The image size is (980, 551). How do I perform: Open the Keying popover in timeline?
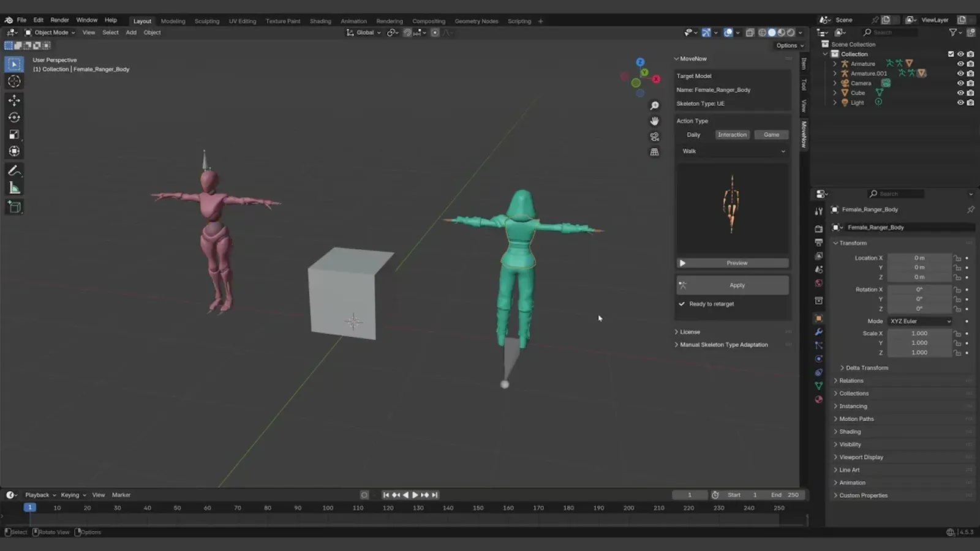click(x=73, y=495)
